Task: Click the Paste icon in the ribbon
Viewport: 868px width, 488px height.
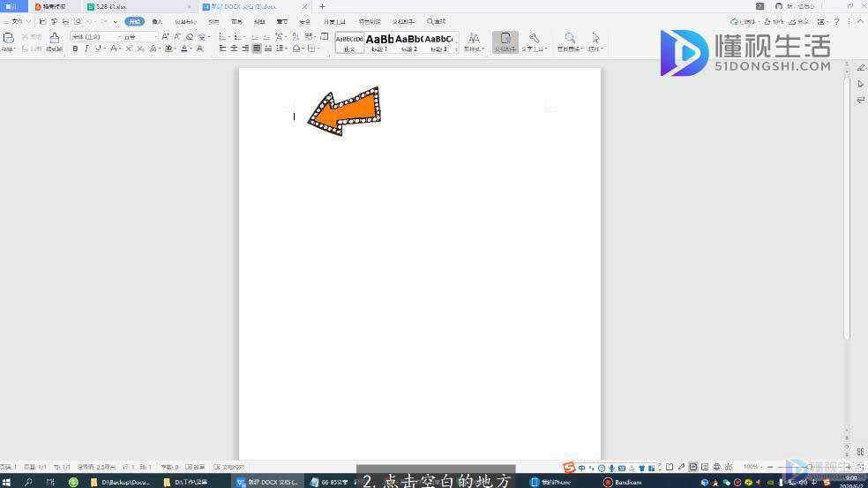Action: coord(8,38)
